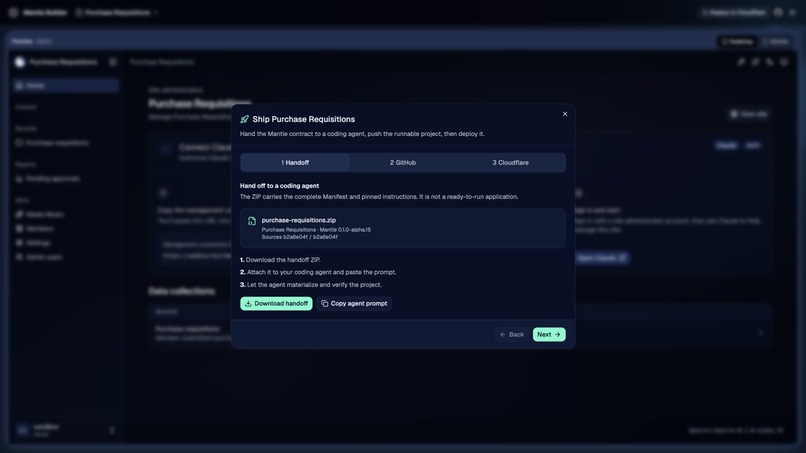Viewport: 806px width, 453px height.
Task: Copy the agent prompt
Action: pyautogui.click(x=354, y=303)
